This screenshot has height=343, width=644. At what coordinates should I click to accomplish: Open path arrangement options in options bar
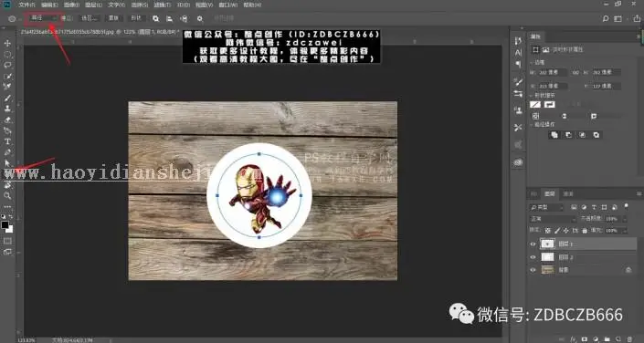pos(184,18)
